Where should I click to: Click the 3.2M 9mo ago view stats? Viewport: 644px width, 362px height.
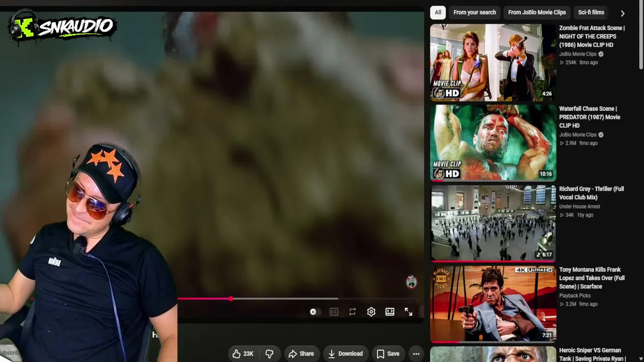579,304
